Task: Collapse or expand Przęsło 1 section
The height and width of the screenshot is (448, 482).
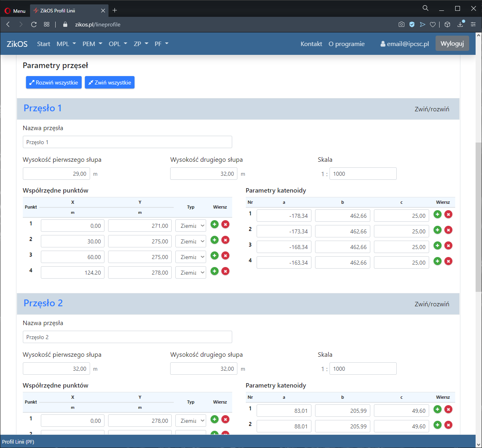Action: (432, 109)
